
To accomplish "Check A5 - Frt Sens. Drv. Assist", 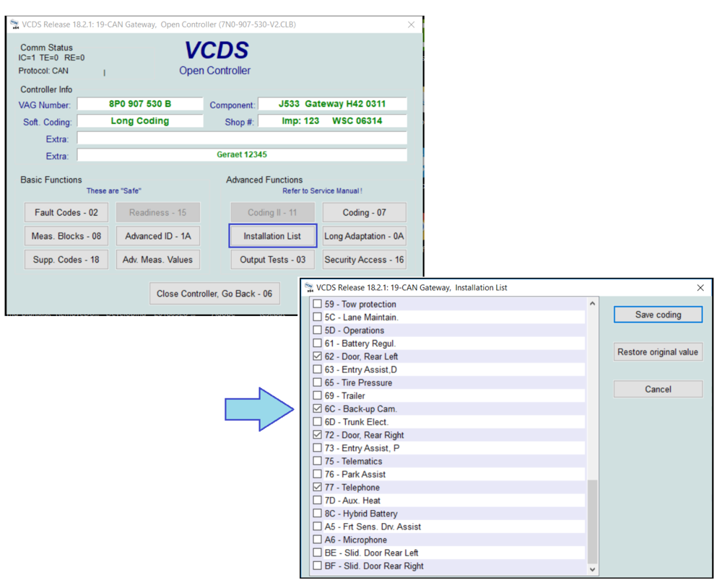I will pyautogui.click(x=317, y=527).
